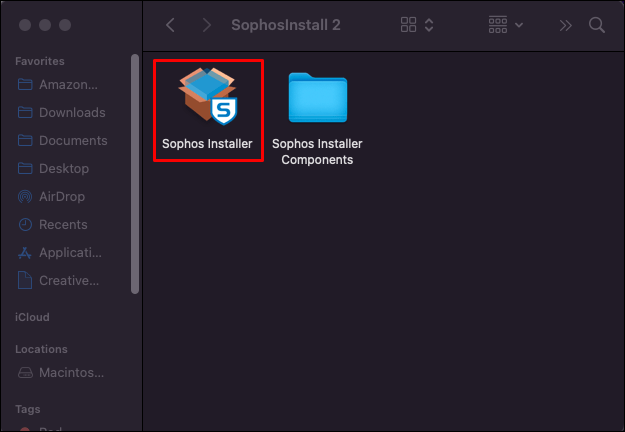Open AirDrop in the sidebar

[x=63, y=197]
